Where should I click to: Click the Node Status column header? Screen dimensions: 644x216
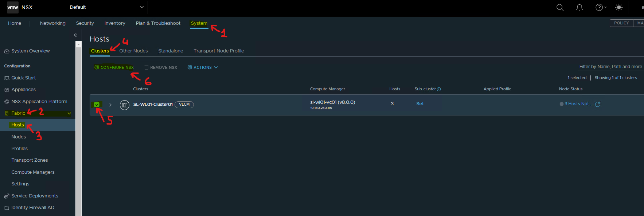[x=571, y=89]
